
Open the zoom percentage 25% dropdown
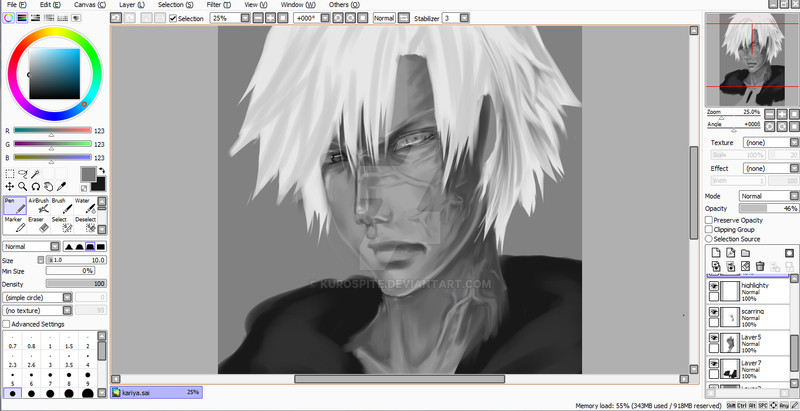click(245, 18)
